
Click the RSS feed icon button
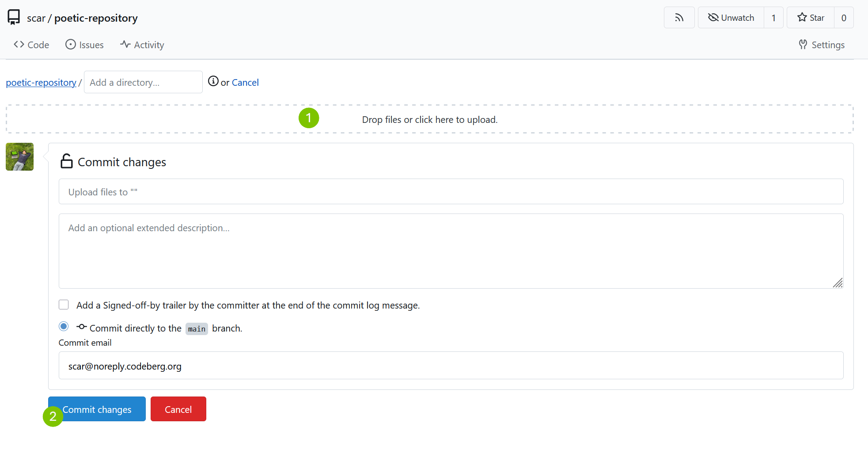[x=679, y=18]
